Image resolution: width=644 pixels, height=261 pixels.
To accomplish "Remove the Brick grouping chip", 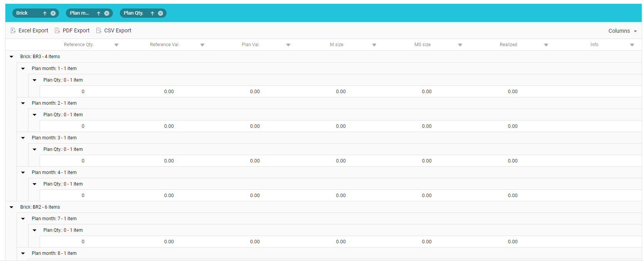I will click(53, 13).
